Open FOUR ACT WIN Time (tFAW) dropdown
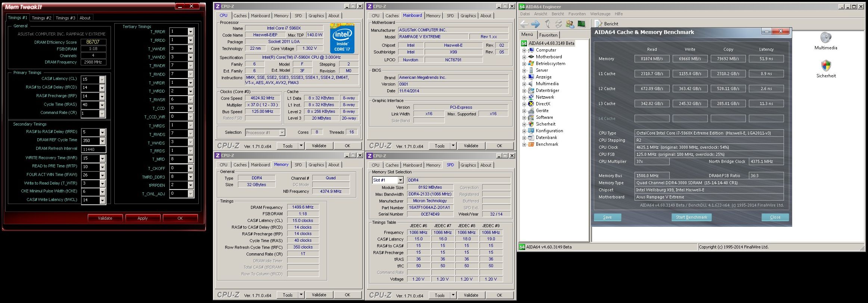Viewport: 868px width, 303px height. tap(102, 175)
